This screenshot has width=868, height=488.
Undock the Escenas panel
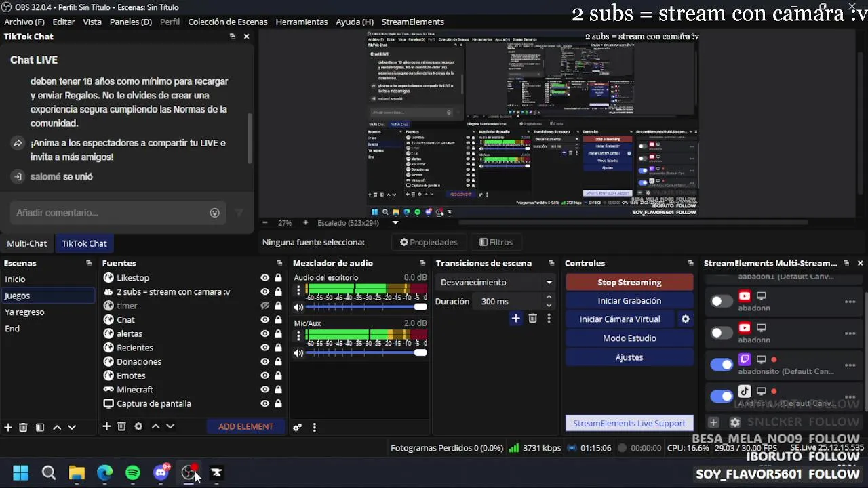click(89, 263)
